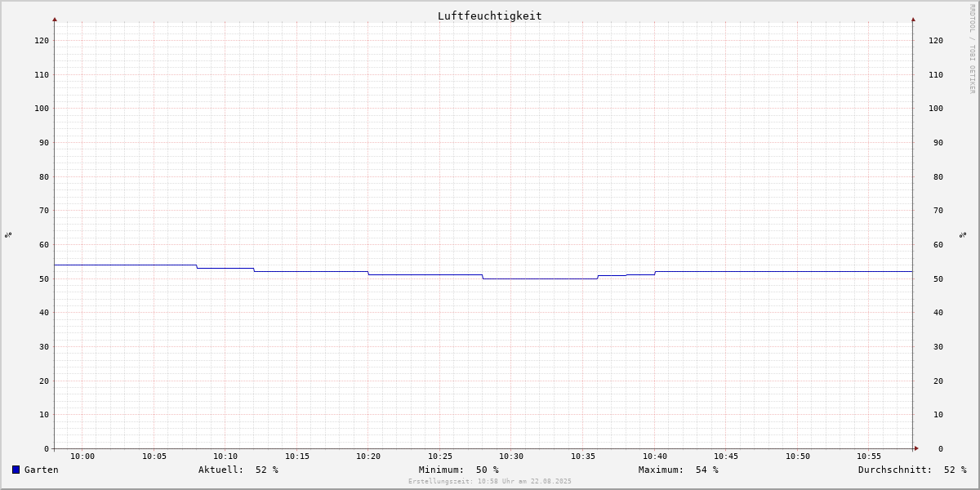
Task: Click the 10:00 time axis label
Action: tap(82, 456)
